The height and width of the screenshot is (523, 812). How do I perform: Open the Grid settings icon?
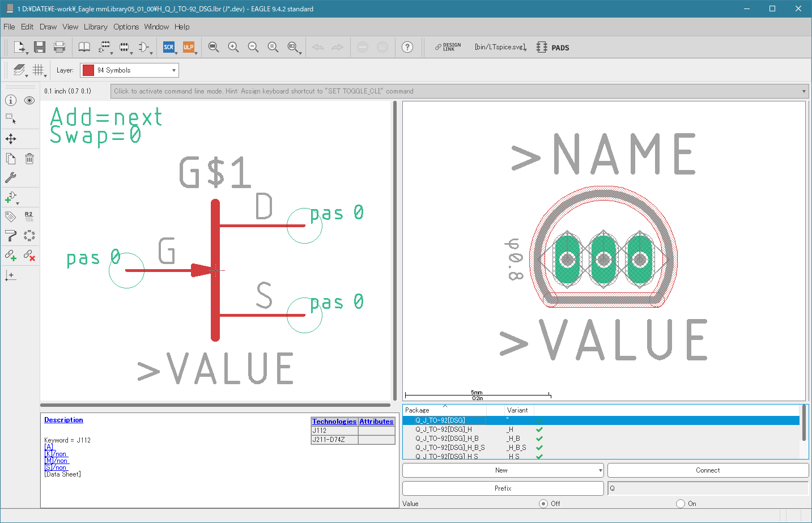(x=38, y=70)
